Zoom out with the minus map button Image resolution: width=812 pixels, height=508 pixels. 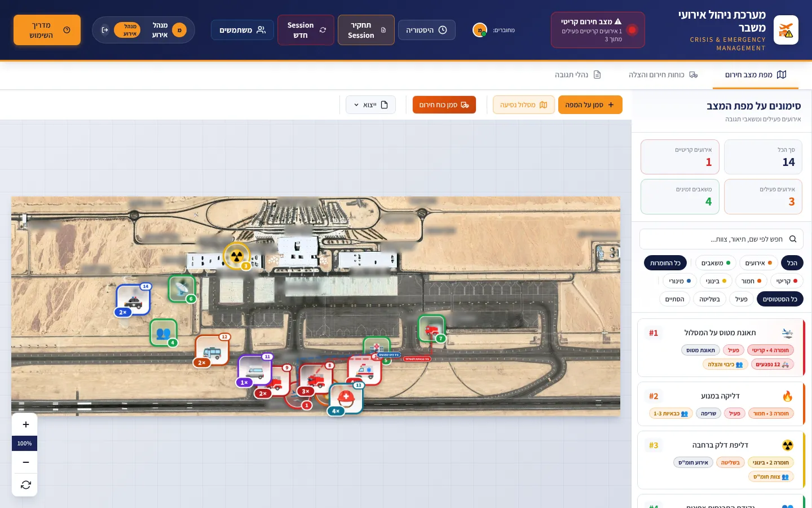(25, 462)
